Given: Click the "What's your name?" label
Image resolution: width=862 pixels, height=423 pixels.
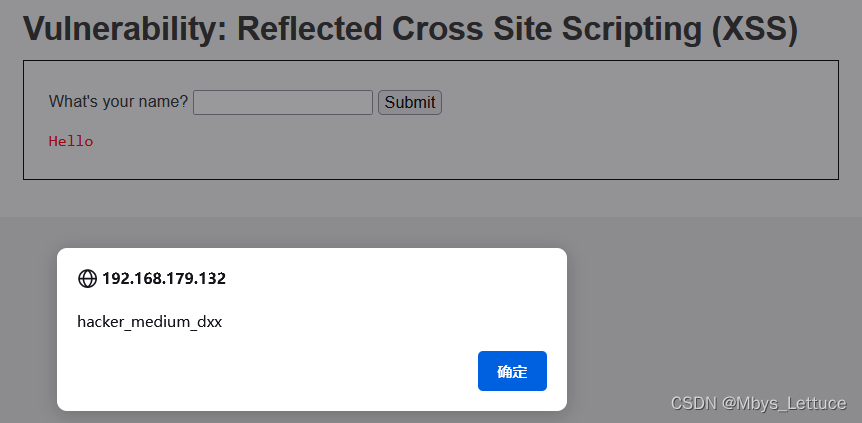Looking at the screenshot, I should pyautogui.click(x=118, y=102).
